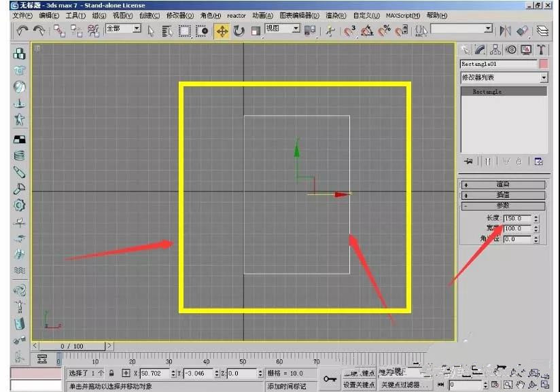
Task: Activate the Rotate tool
Action: coord(239,31)
